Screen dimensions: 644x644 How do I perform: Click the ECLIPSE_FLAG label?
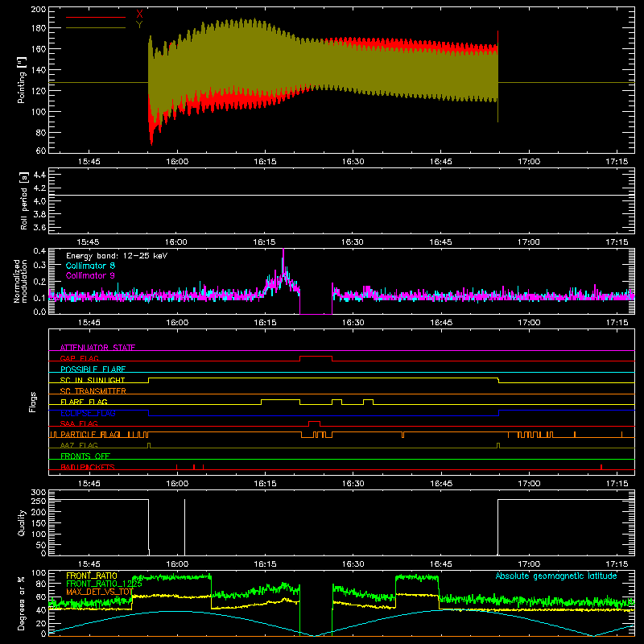[x=88, y=413]
